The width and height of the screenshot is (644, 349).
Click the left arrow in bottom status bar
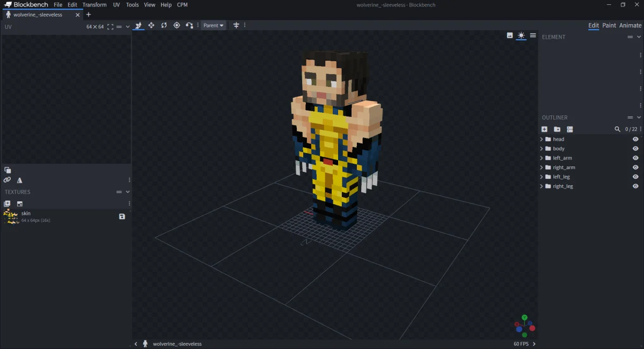[136, 344]
